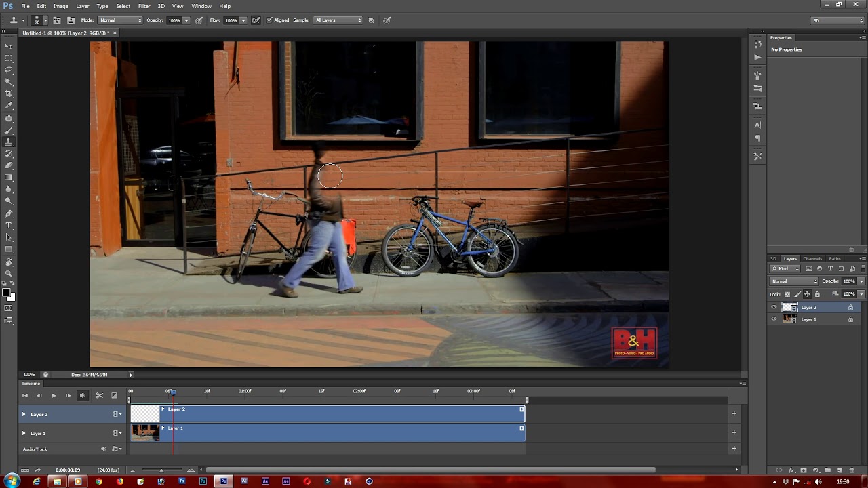Select the active Clone Stamp tool
The height and width of the screenshot is (488, 868).
point(9,142)
